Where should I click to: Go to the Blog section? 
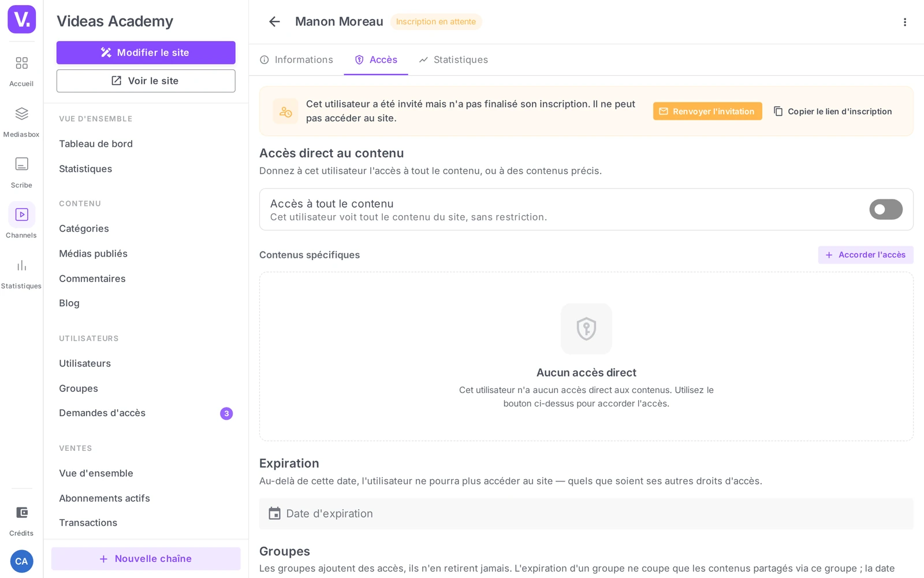coord(69,303)
